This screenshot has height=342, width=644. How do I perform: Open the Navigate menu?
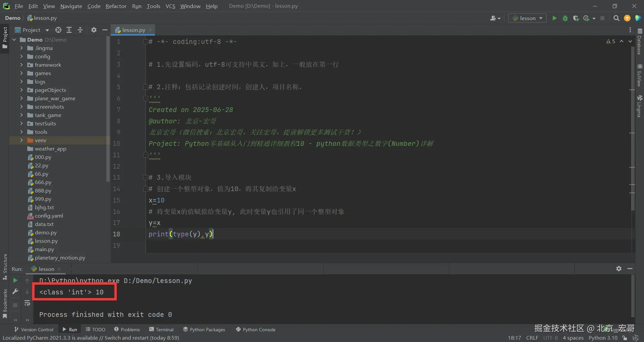click(x=71, y=6)
